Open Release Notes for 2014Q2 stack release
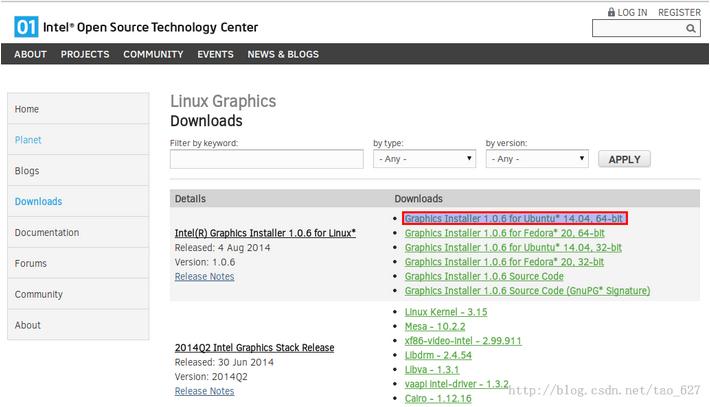710x407 pixels. (x=204, y=391)
